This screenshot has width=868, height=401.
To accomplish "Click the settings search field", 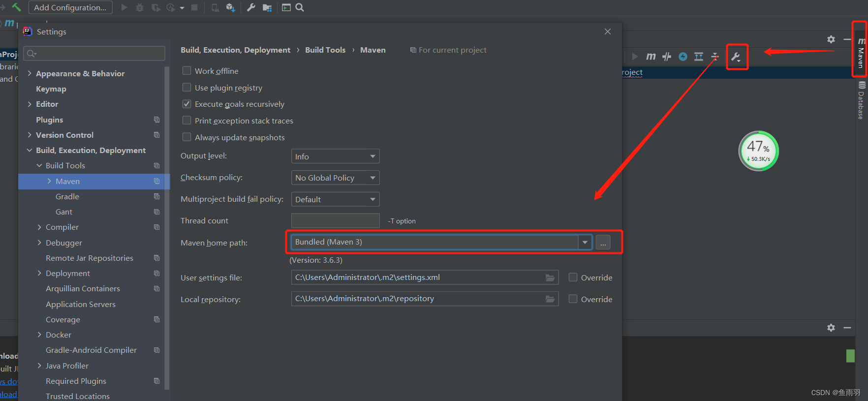I will [x=94, y=53].
